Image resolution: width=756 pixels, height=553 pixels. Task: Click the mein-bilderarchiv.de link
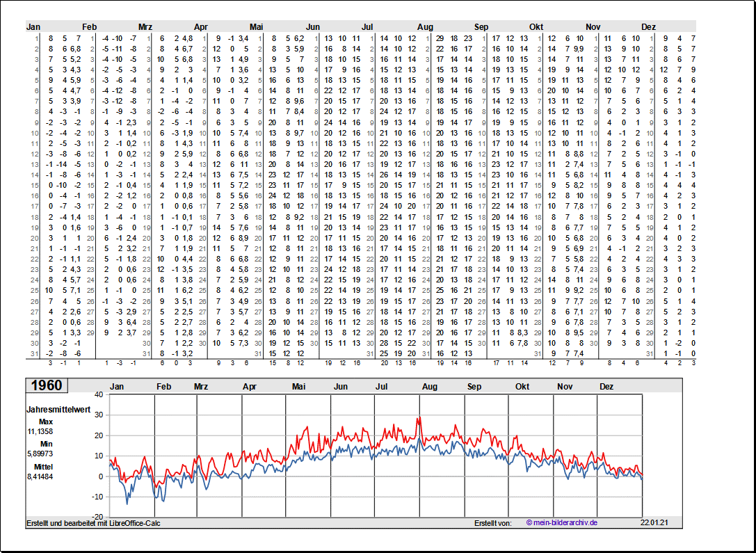click(x=562, y=523)
